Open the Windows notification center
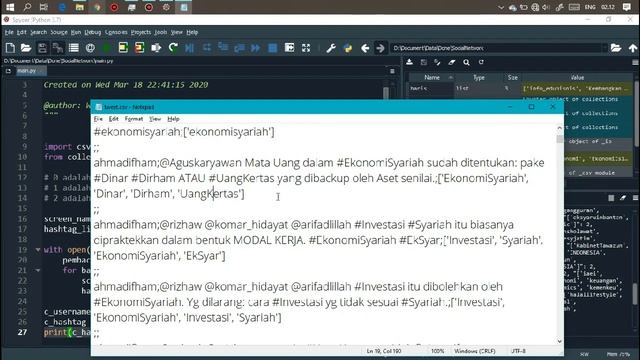The width and height of the screenshot is (640, 360). click(x=627, y=7)
